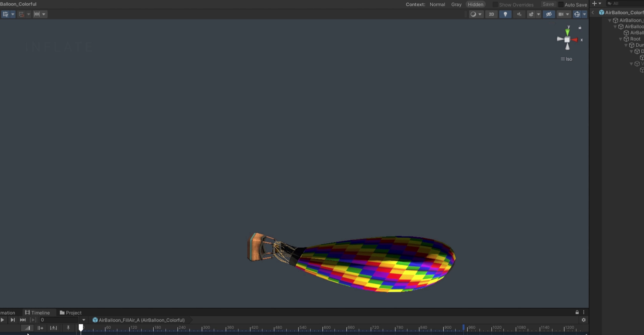
Task: Click the blue marker near frame 960
Action: [464, 327]
